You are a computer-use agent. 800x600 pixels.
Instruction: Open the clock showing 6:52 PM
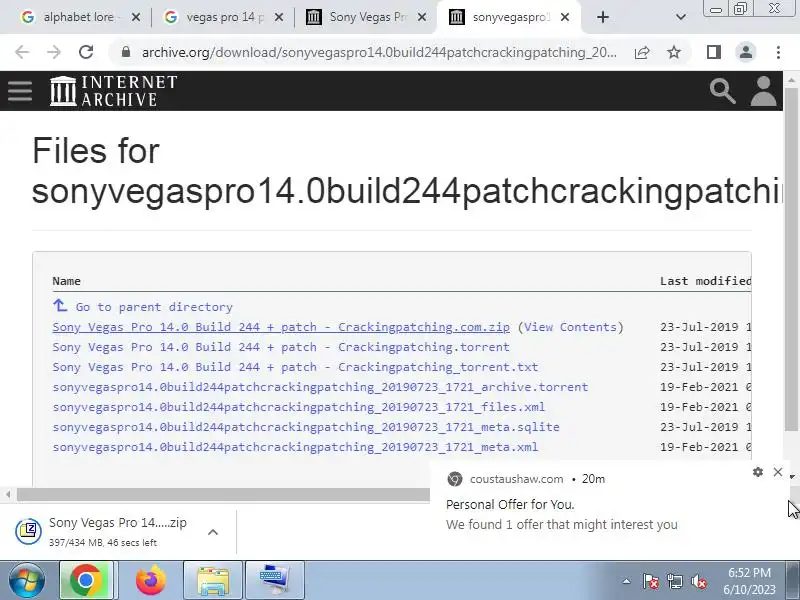(749, 581)
